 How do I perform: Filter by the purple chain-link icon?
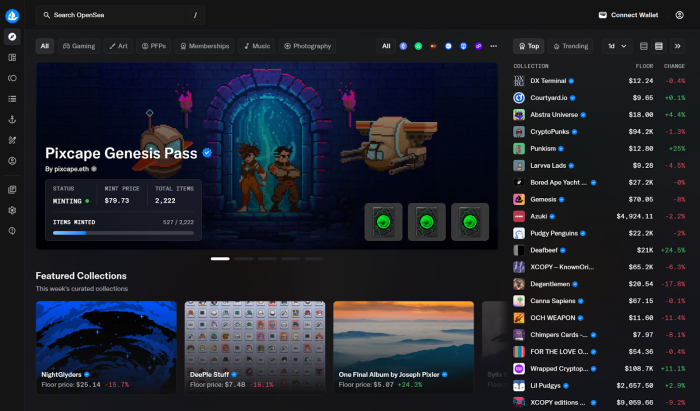tap(478, 46)
